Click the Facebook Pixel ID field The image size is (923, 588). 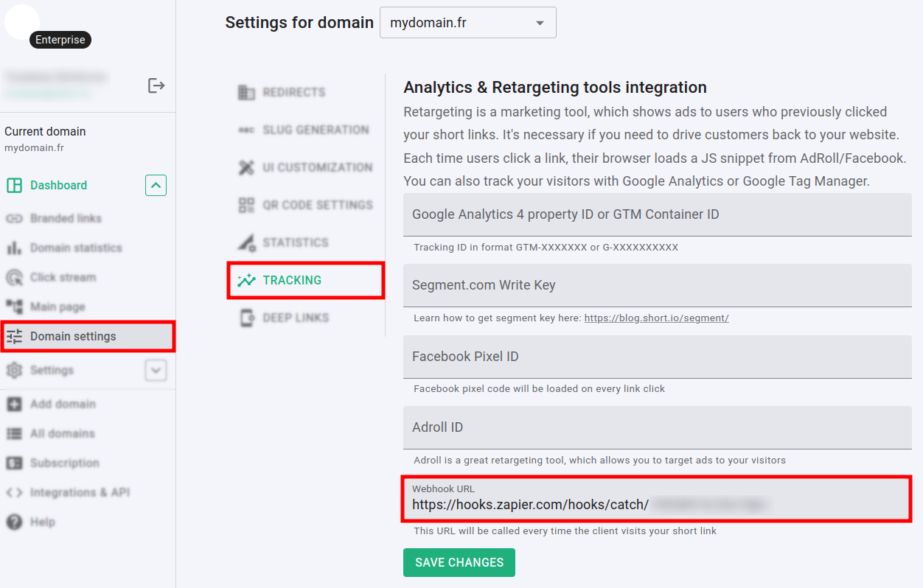656,357
